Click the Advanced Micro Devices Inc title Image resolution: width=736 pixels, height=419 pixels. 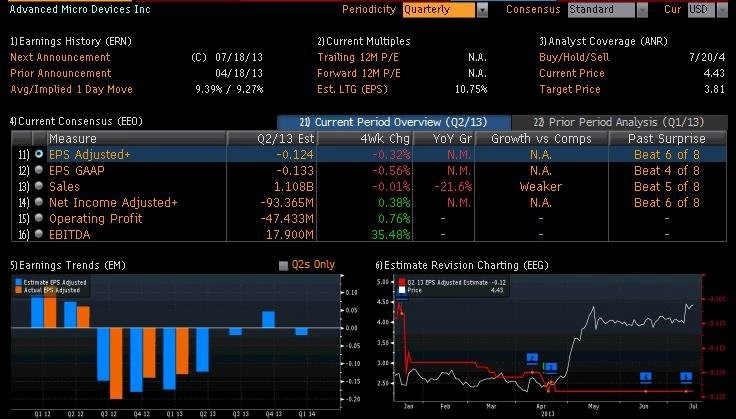point(80,9)
